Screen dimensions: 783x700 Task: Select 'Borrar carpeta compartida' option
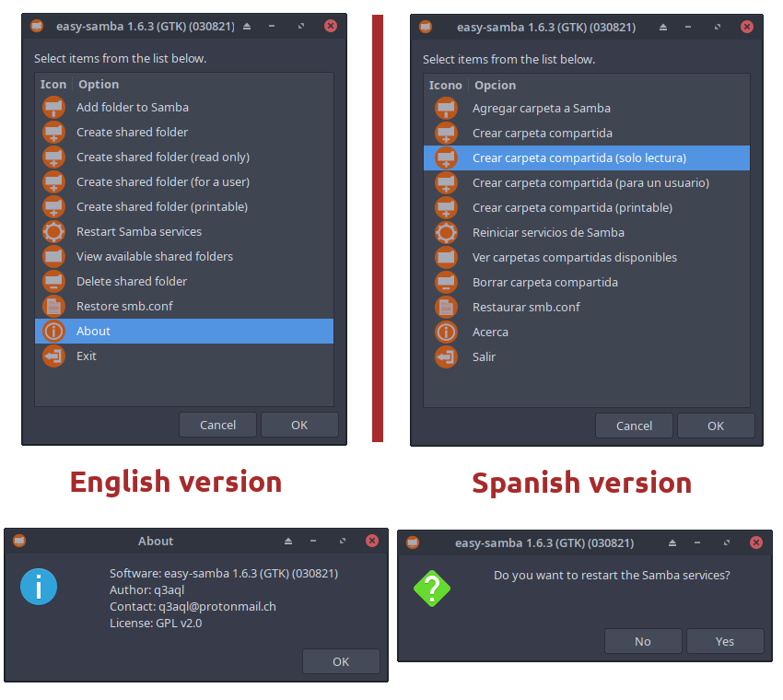coord(587,283)
